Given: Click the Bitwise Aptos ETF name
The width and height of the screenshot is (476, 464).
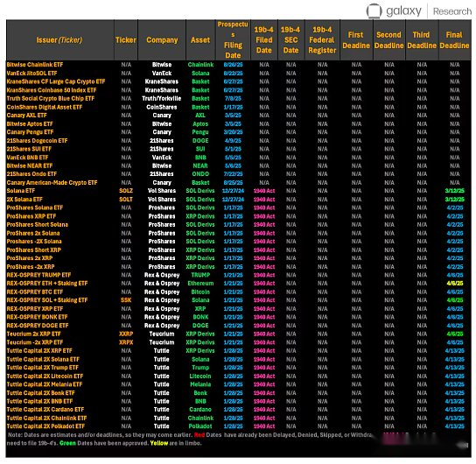Looking at the screenshot, I should (x=30, y=124).
